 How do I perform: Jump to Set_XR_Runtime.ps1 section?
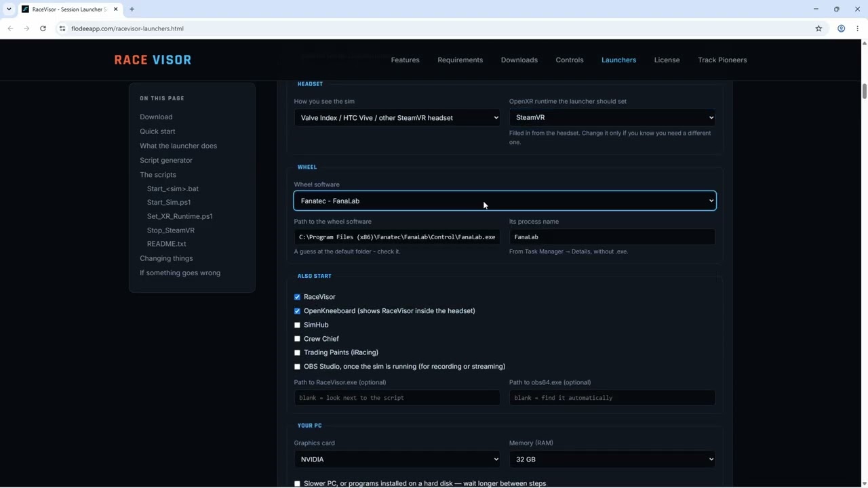click(x=180, y=216)
